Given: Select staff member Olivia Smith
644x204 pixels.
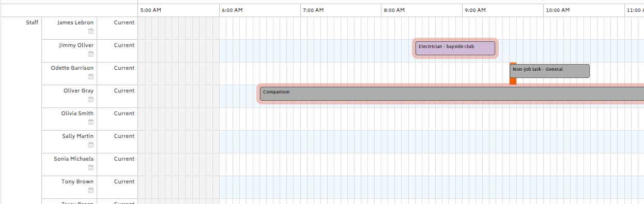Looking at the screenshot, I should 78,114.
